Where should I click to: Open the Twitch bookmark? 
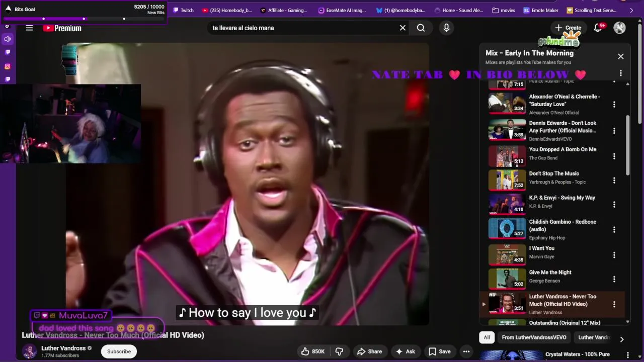click(x=183, y=10)
